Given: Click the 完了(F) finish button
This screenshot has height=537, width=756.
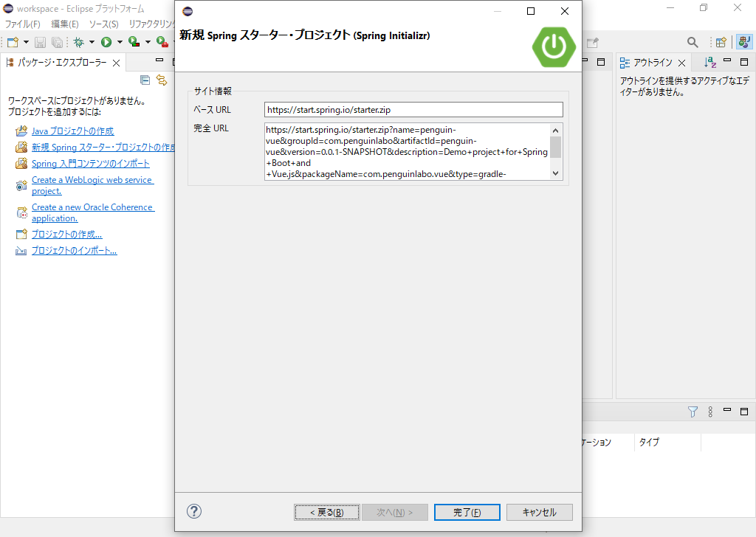Looking at the screenshot, I should 467,513.
